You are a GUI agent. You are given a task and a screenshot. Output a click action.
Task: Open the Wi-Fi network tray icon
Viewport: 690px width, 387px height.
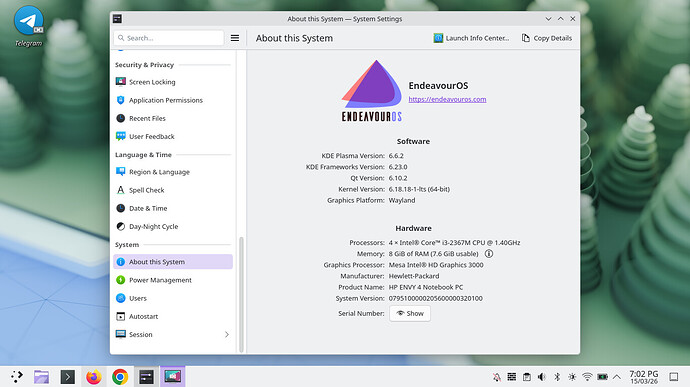[587, 377]
